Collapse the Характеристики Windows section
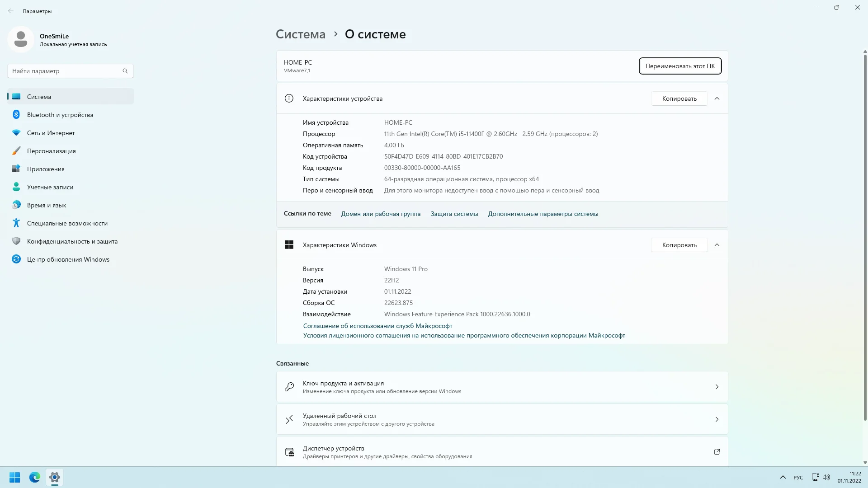The height and width of the screenshot is (488, 868). click(x=717, y=245)
